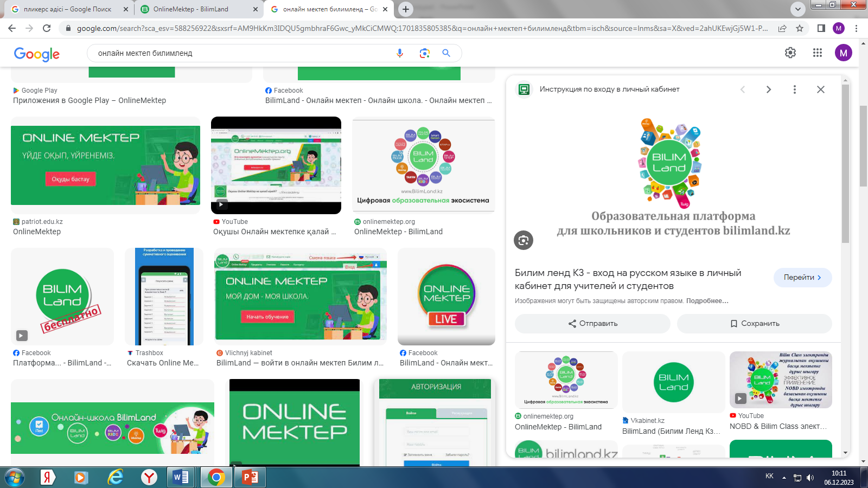Show previous image in preview panel
Screen dimensions: 868x488
point(743,89)
